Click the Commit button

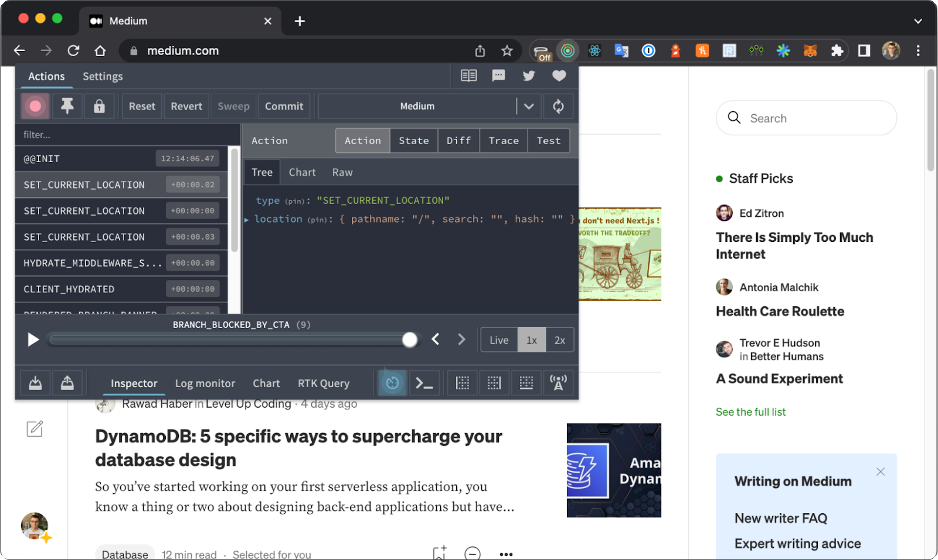point(284,106)
